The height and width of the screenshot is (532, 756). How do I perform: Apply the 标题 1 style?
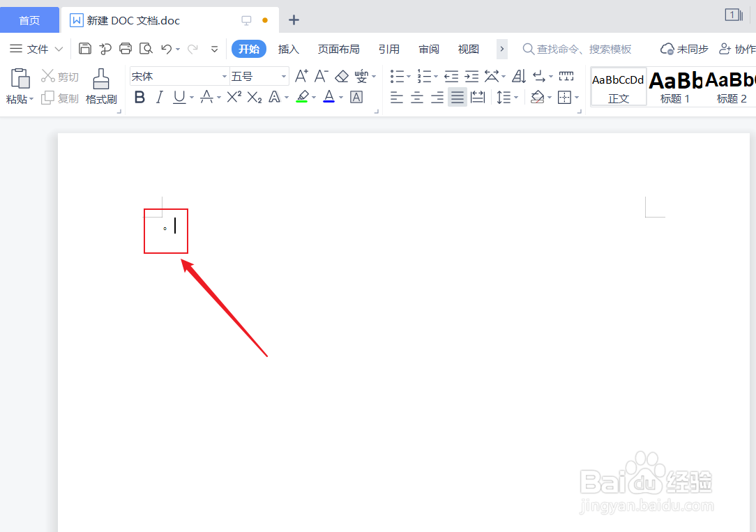pyautogui.click(x=675, y=86)
